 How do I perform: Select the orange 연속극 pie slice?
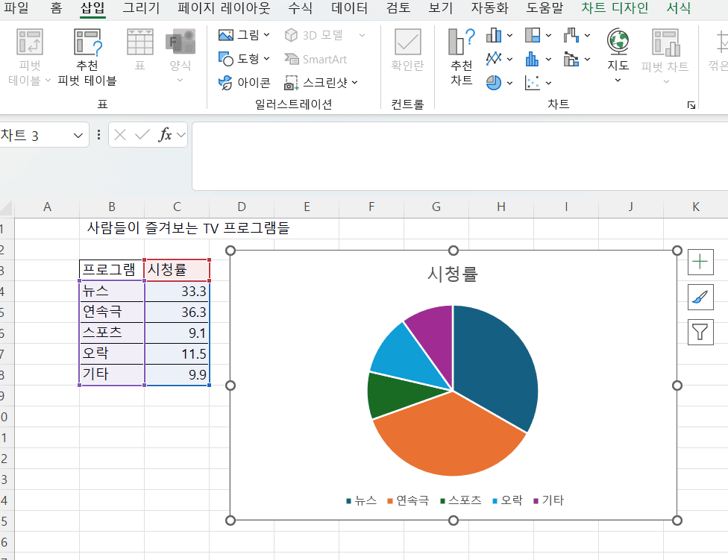[x=448, y=440]
